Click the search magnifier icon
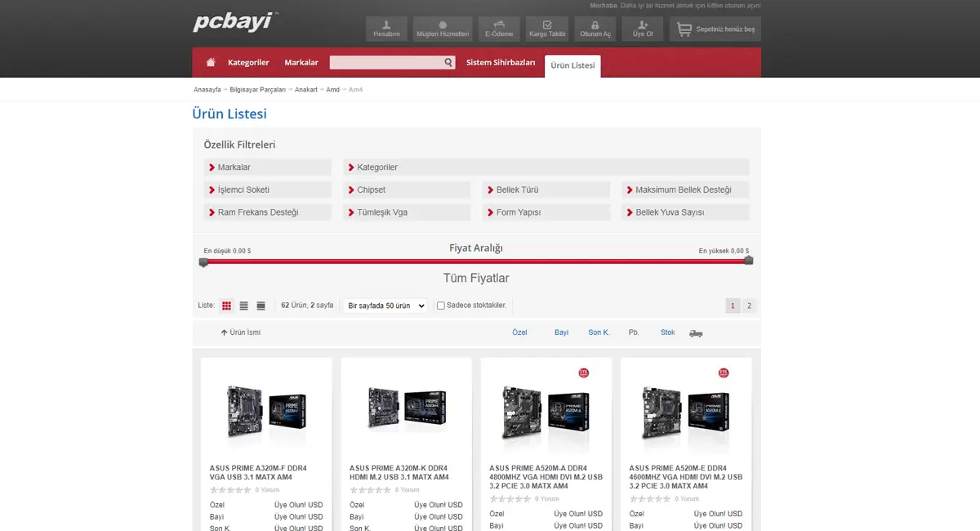 [448, 63]
